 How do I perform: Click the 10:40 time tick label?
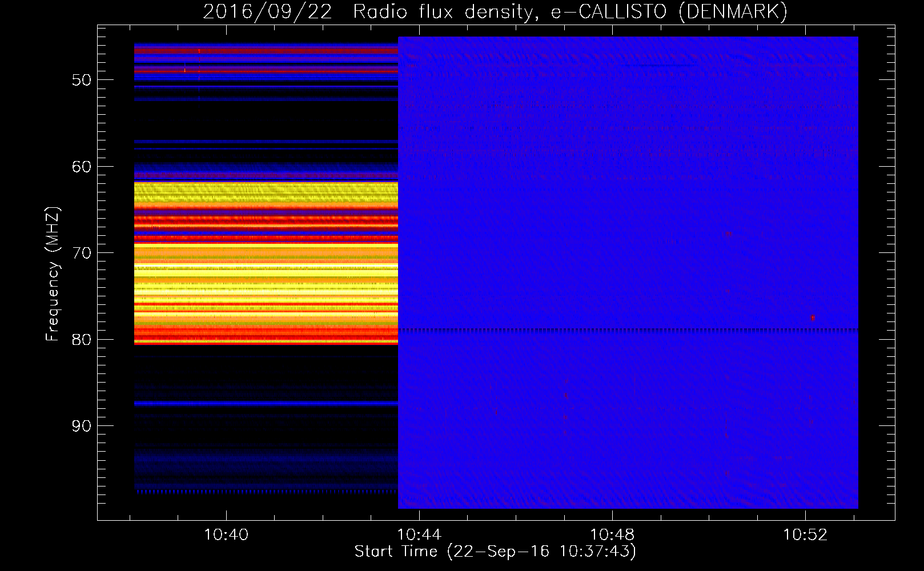pos(227,535)
